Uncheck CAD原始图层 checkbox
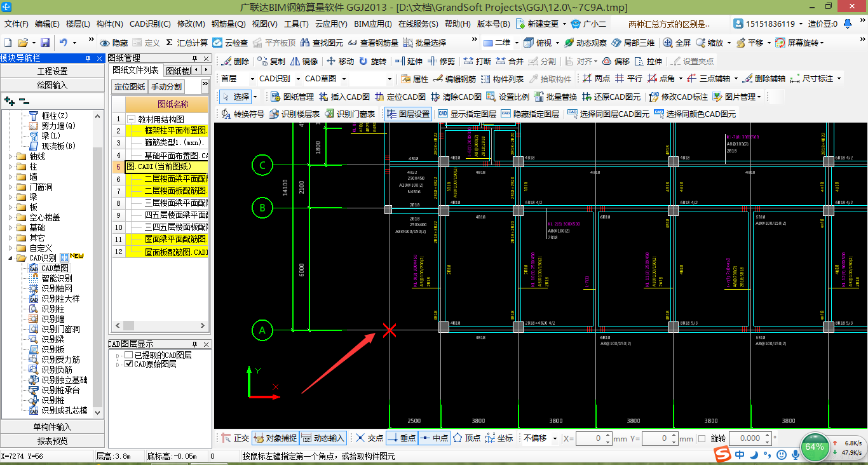This screenshot has height=465, width=868. click(x=129, y=364)
